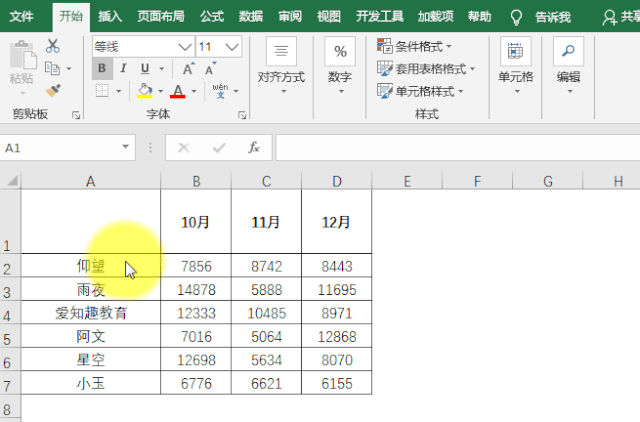This screenshot has height=422, width=640.
Task: Click the 告诉我 lightbulb icon
Action: coord(516,17)
